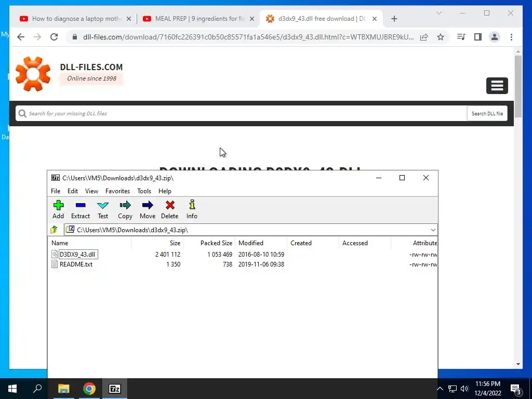
Task: Open the Tools menu in 7-Zip
Action: point(144,191)
